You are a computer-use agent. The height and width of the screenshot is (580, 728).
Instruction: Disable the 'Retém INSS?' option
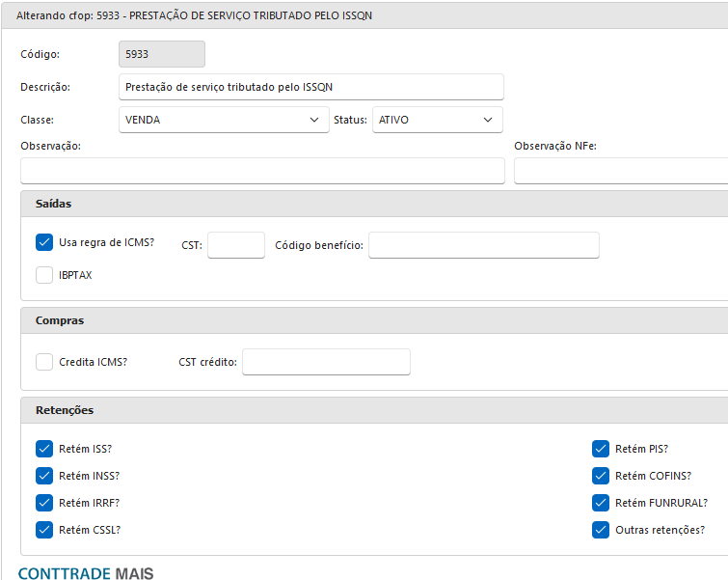44,476
